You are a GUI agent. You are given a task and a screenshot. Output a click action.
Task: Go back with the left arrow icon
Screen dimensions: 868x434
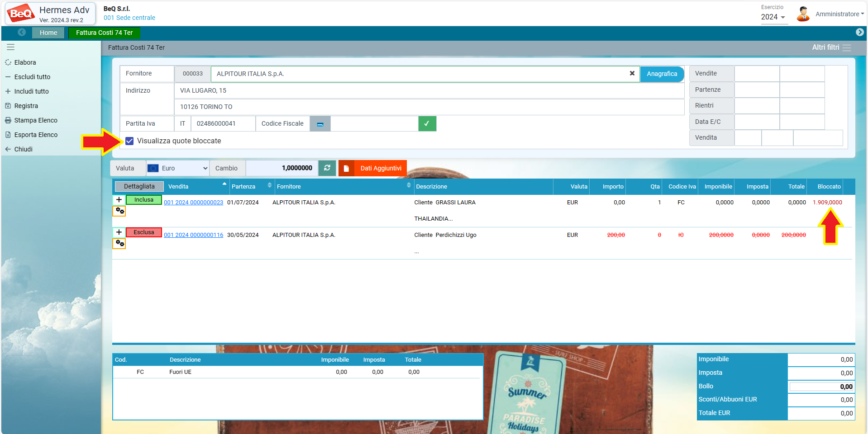coord(22,32)
